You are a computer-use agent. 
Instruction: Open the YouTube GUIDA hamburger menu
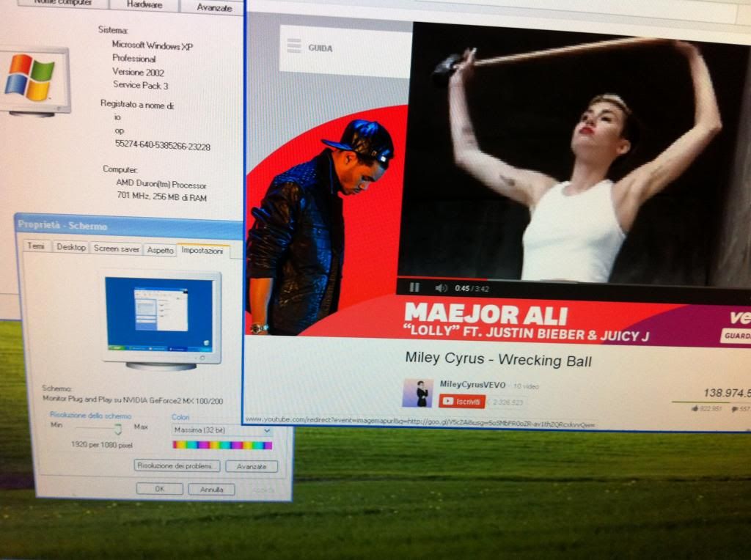(294, 46)
